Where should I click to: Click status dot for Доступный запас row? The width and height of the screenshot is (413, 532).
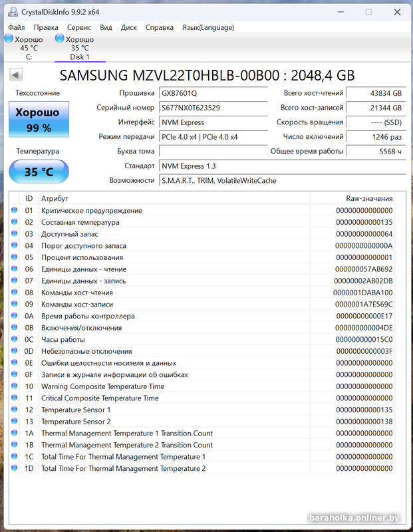[x=14, y=233]
